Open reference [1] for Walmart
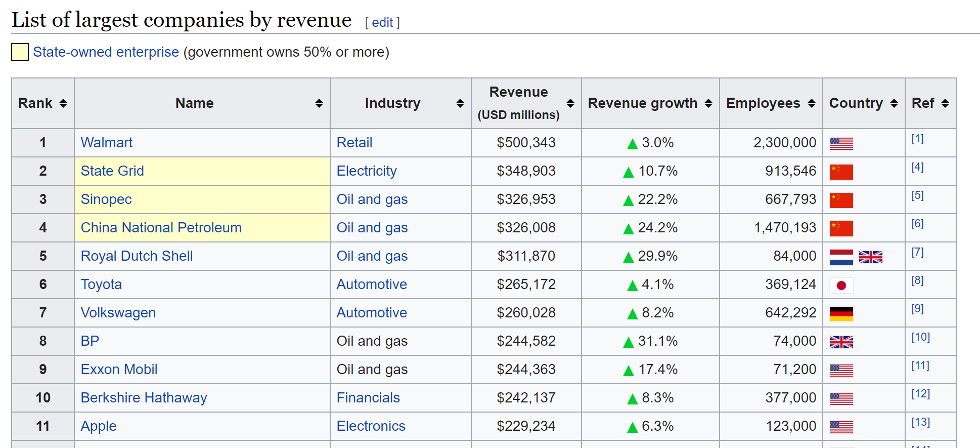 coord(918,139)
